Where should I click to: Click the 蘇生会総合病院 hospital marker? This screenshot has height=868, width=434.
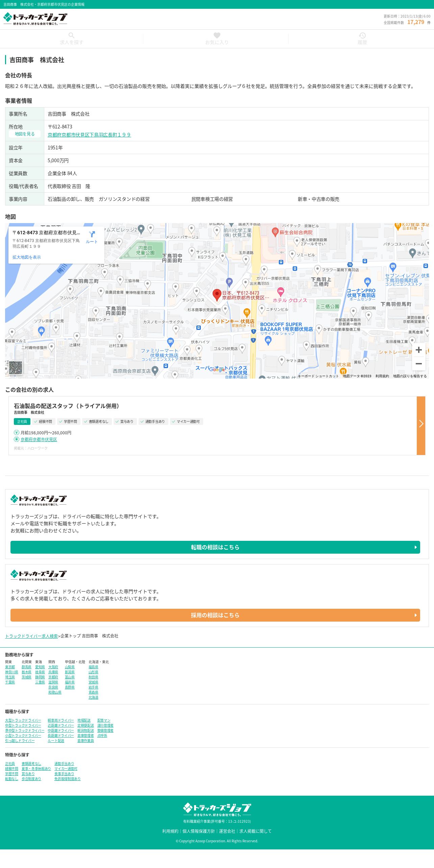pyautogui.click(x=275, y=232)
